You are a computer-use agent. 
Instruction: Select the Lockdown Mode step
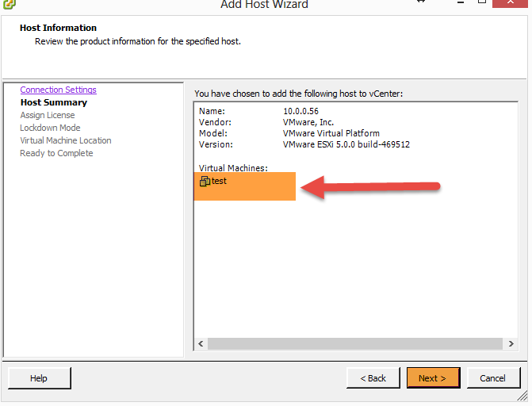(x=50, y=128)
